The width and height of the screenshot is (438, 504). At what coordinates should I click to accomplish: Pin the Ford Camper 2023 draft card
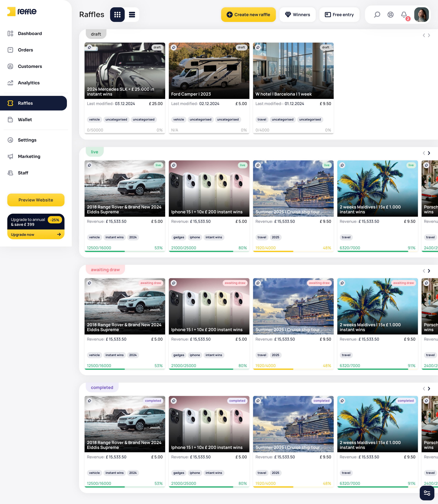coord(174,47)
